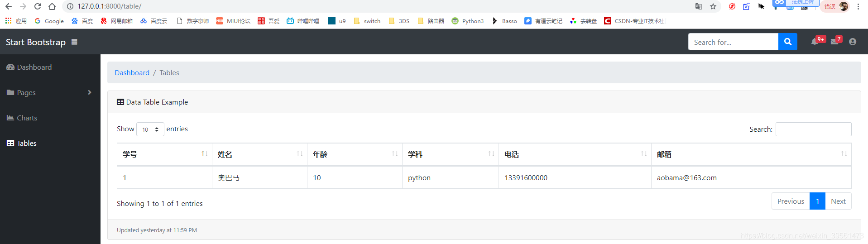Sort table by 姓名 column
The width and height of the screenshot is (868, 244).
259,154
